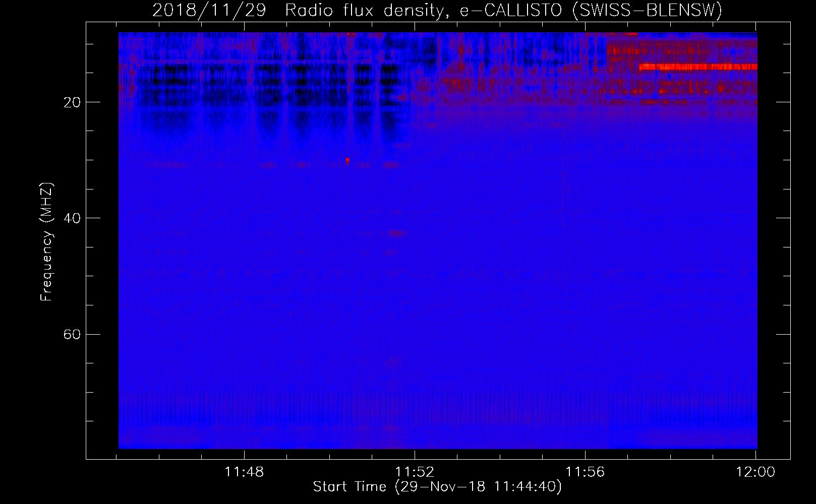Click the 11:56 time axis label
816x504 pixels.
click(x=585, y=472)
